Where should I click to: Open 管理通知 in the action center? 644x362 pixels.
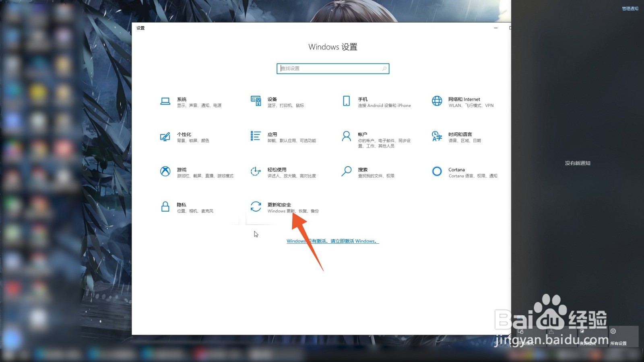(x=630, y=8)
